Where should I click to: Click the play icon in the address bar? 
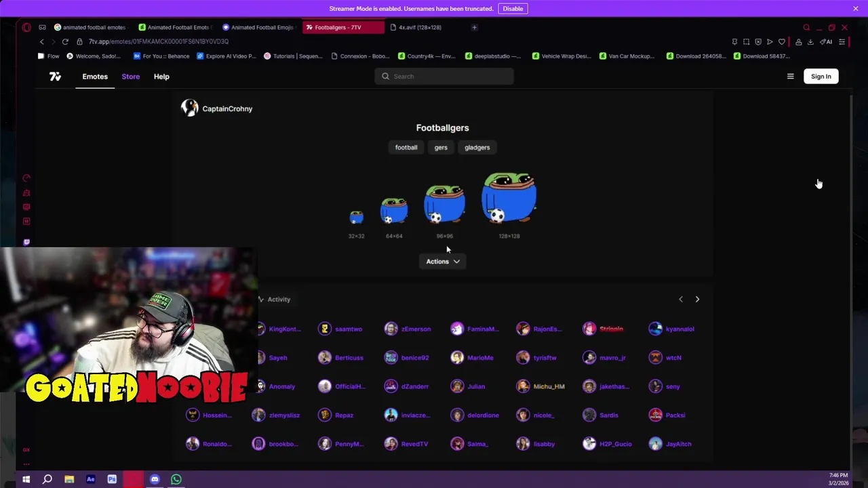click(x=770, y=42)
